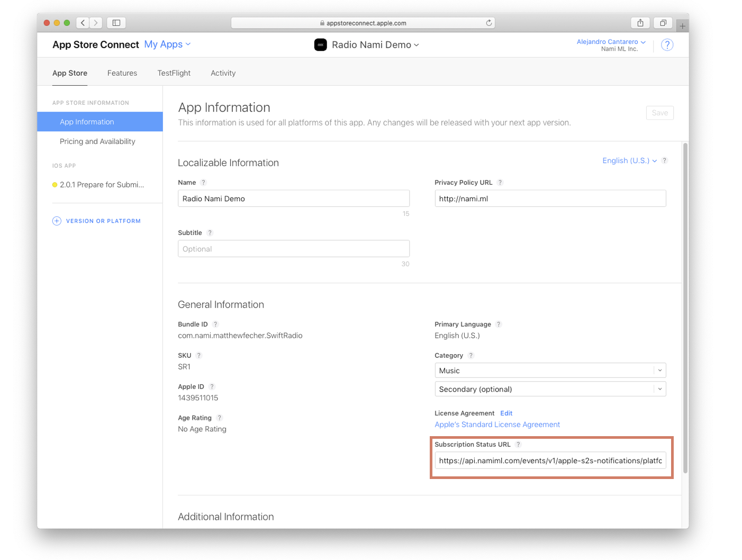Image resolution: width=742 pixels, height=560 pixels.
Task: Click the App Store Connect title
Action: [x=96, y=45]
